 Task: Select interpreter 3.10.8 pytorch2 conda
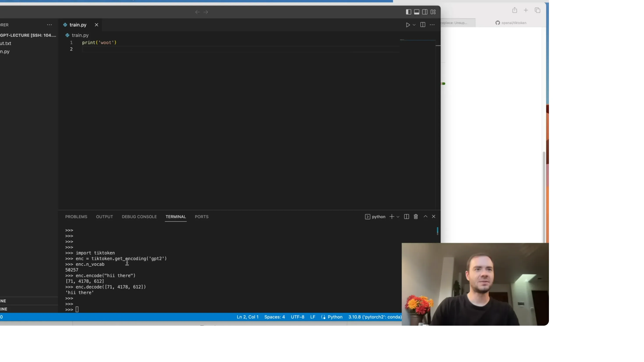375,317
